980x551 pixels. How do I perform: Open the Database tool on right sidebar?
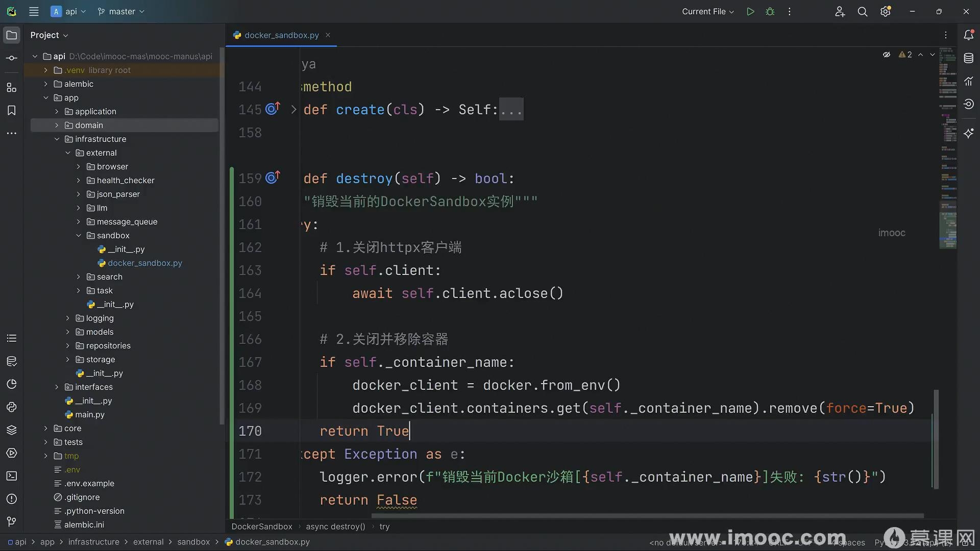pos(968,58)
